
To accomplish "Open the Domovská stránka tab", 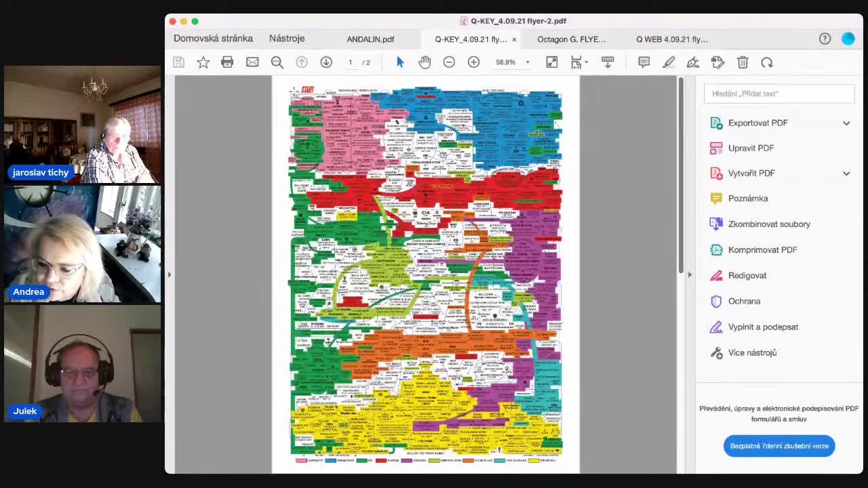I will click(213, 39).
